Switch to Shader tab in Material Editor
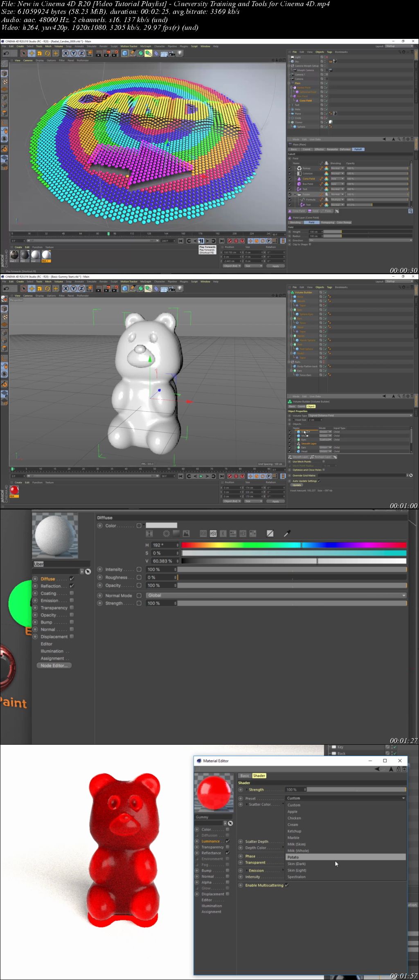Viewport: 419px width, 980px height. pos(259,776)
